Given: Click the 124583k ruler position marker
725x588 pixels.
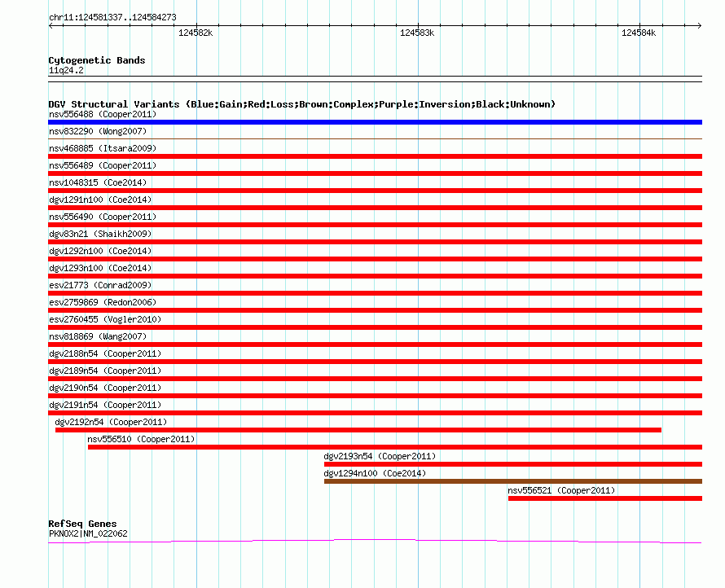Looking at the screenshot, I should pyautogui.click(x=417, y=33).
